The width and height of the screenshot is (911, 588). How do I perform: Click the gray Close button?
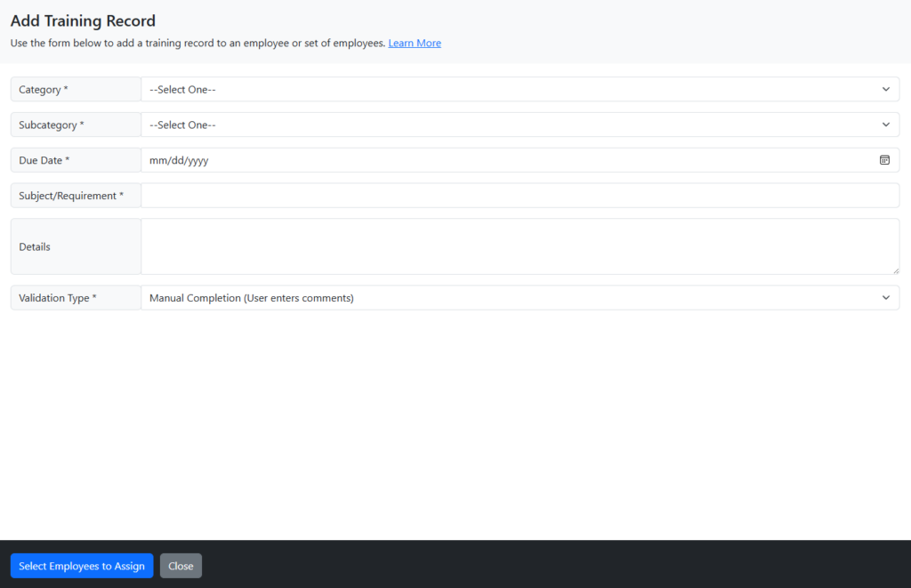(181, 566)
